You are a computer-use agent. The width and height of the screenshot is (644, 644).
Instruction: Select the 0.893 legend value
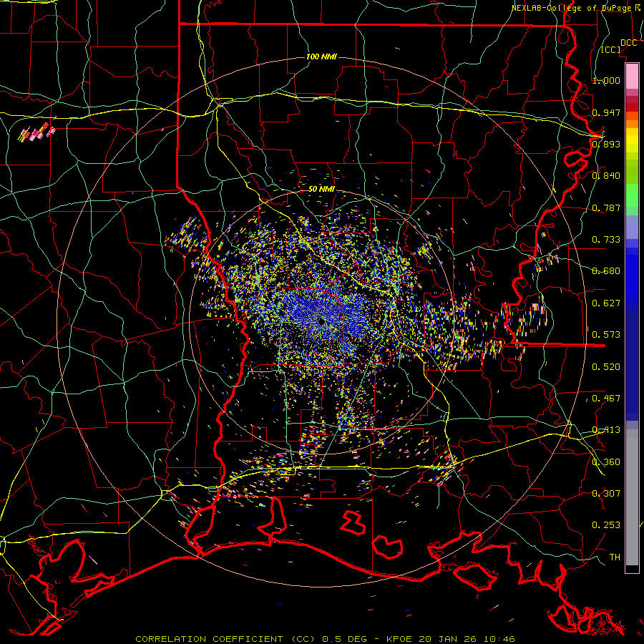[x=606, y=144]
